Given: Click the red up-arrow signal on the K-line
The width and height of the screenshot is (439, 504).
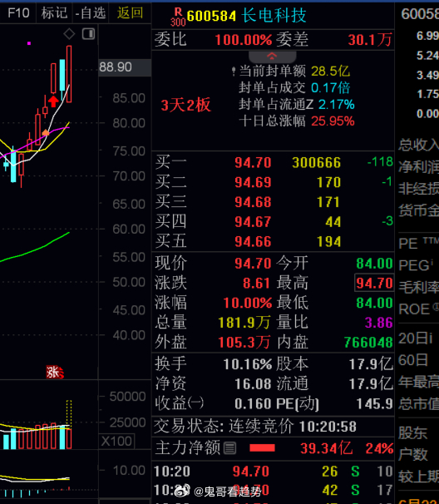Looking at the screenshot, I should coord(53,101).
